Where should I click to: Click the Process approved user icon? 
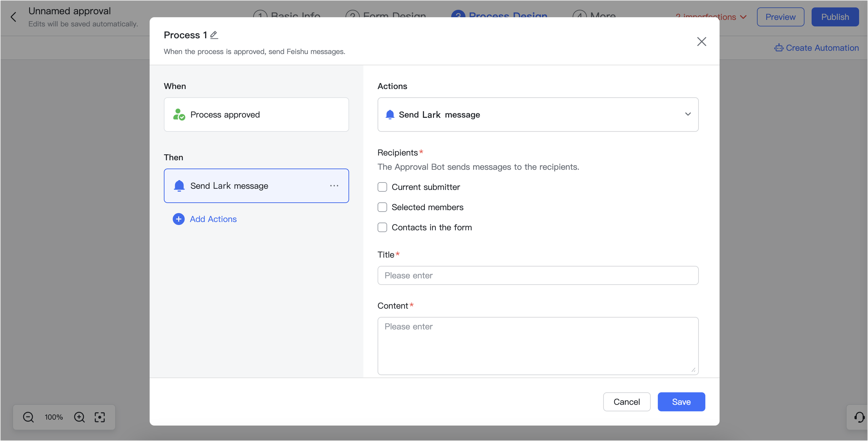click(179, 115)
